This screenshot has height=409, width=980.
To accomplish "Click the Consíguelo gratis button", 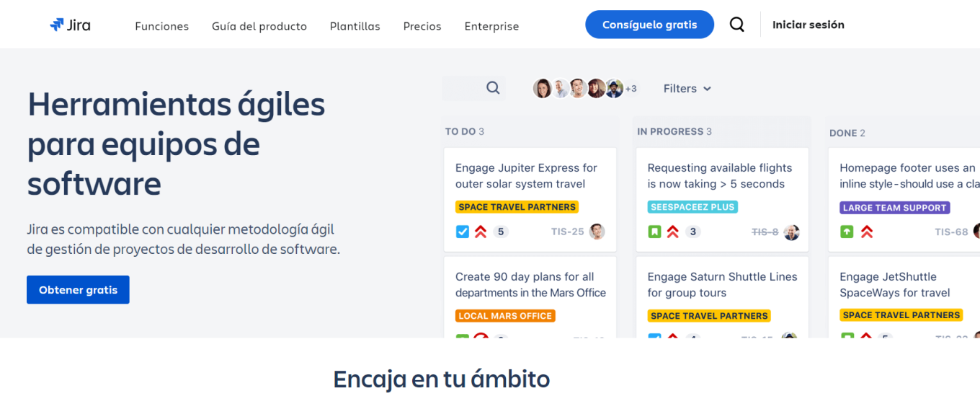I will click(x=649, y=25).
